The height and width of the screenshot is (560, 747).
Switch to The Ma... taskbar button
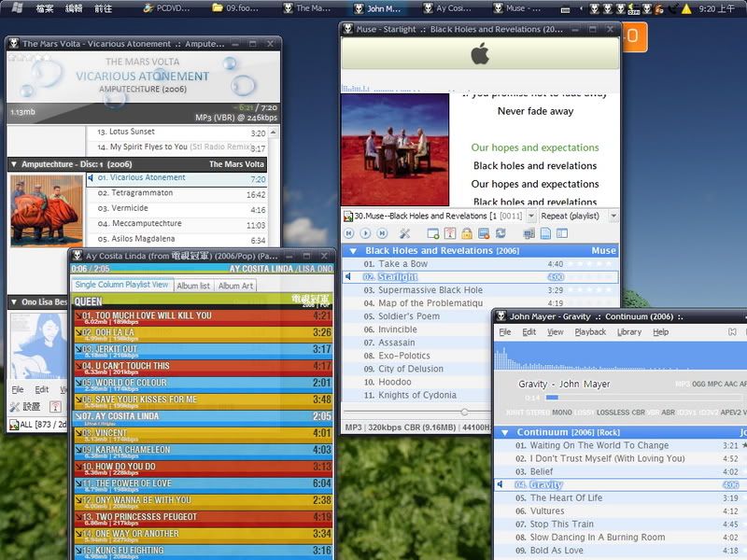point(307,8)
